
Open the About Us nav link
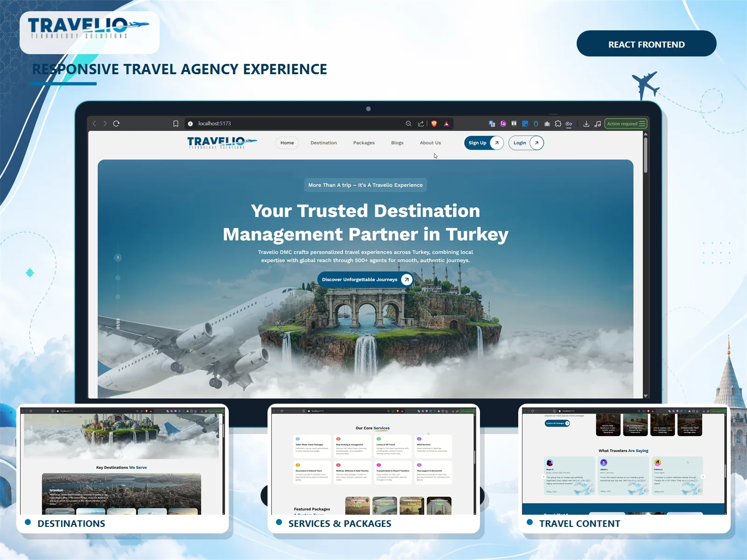click(x=430, y=143)
